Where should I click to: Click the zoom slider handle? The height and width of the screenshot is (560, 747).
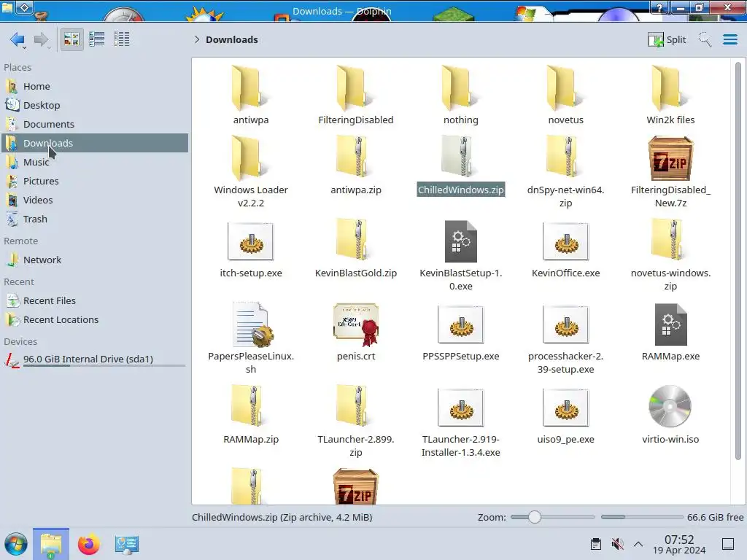[535, 517]
